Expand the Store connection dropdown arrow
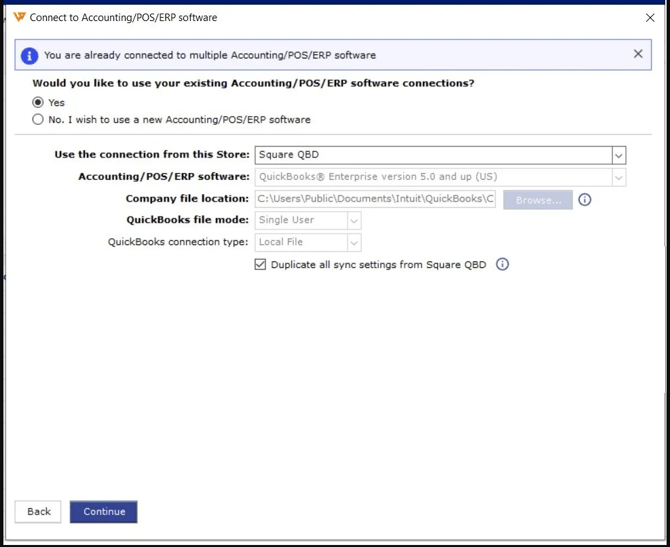 (x=618, y=155)
